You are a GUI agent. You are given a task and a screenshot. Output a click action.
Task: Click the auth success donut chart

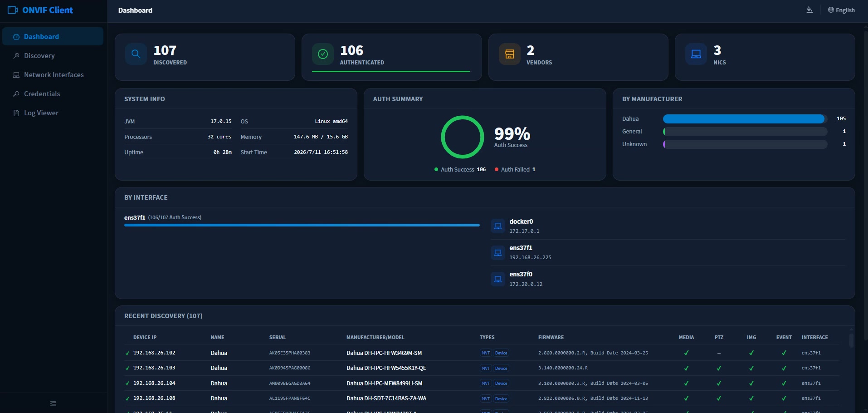tap(463, 137)
